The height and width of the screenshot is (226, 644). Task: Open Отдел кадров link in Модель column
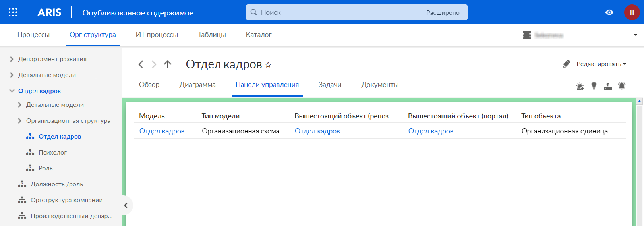(x=162, y=131)
